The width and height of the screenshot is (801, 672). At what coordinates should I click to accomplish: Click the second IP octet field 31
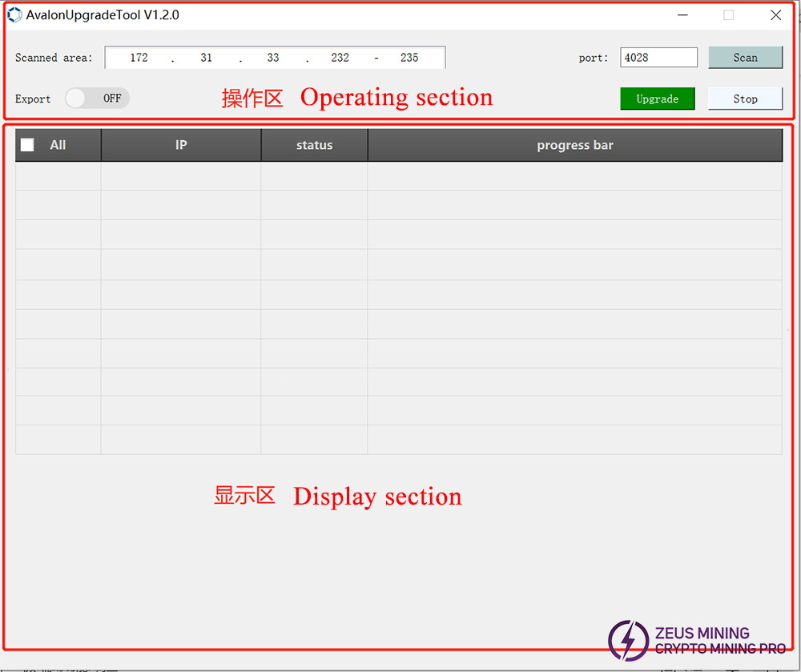(x=206, y=58)
